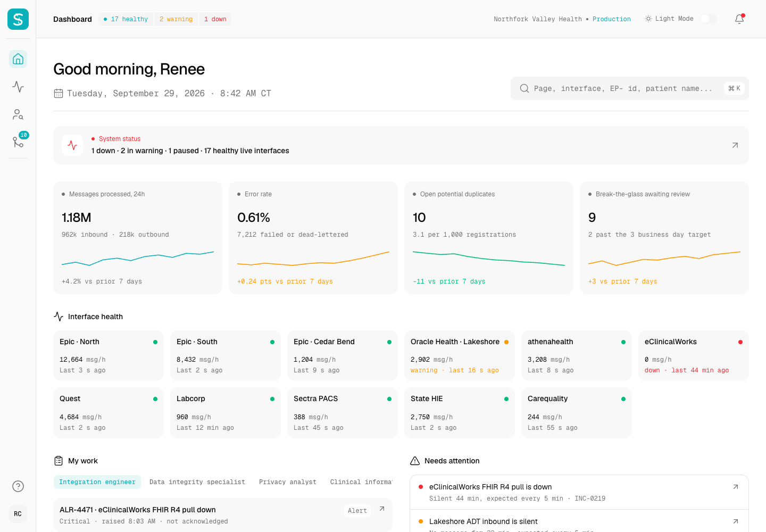Switch to Integration engineer tab

(x=97, y=482)
